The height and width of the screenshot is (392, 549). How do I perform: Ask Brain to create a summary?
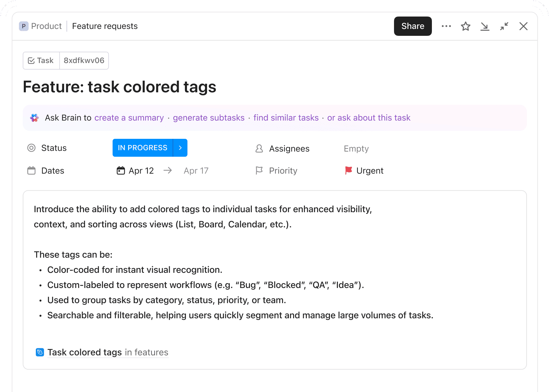click(x=129, y=118)
